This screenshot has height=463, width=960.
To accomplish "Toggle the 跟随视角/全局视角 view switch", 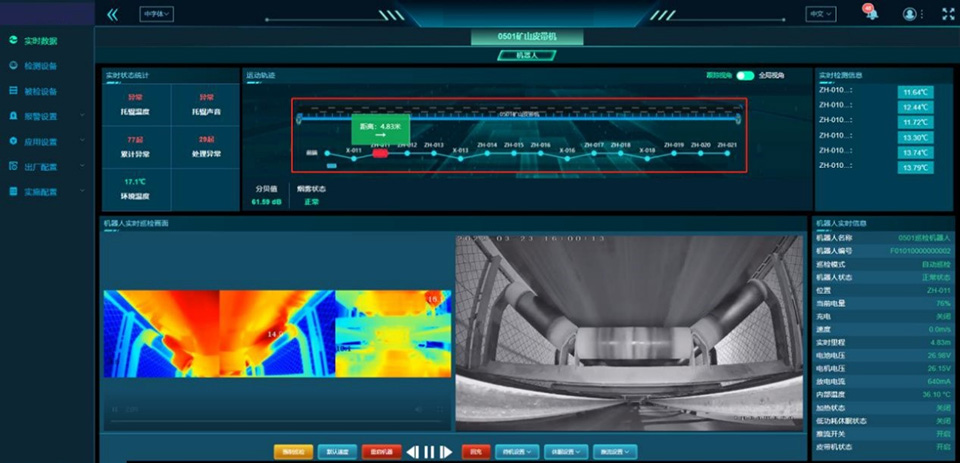I will (745, 75).
